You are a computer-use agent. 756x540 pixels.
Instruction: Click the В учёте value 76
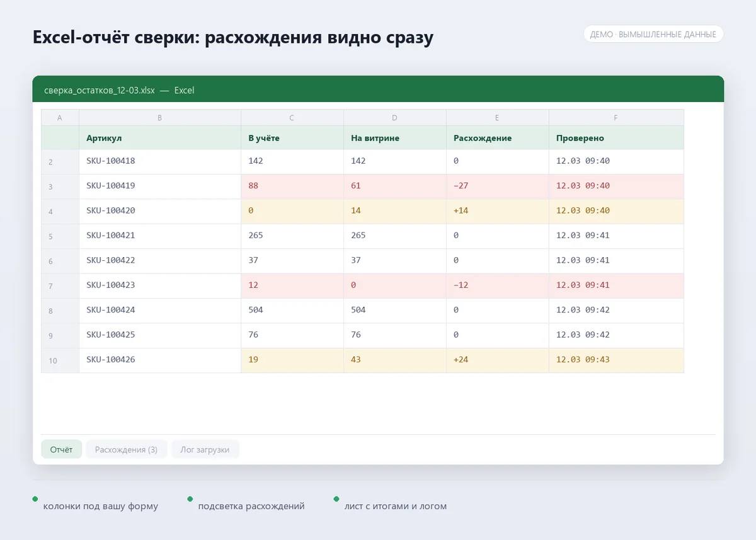(x=292, y=335)
